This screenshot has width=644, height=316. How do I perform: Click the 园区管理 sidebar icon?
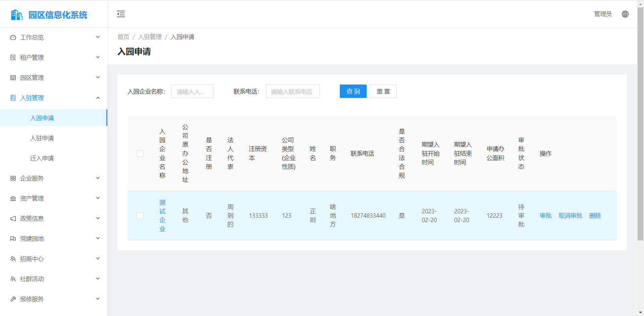(13, 78)
